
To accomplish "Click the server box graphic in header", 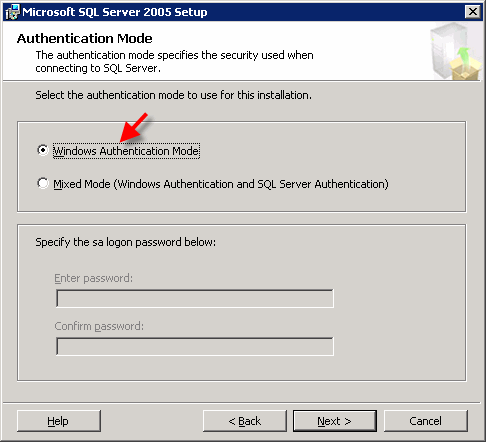I will (x=455, y=51).
